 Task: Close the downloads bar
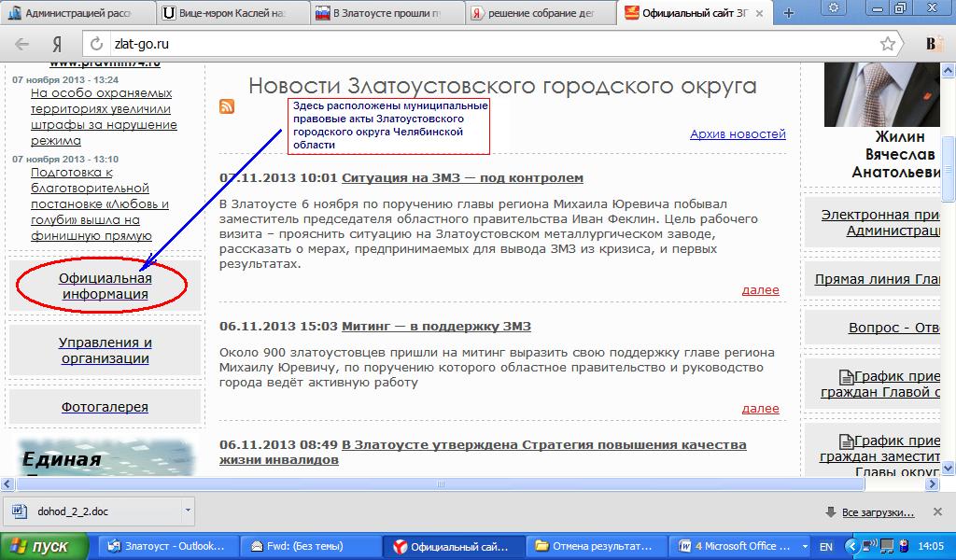pyautogui.click(x=937, y=511)
